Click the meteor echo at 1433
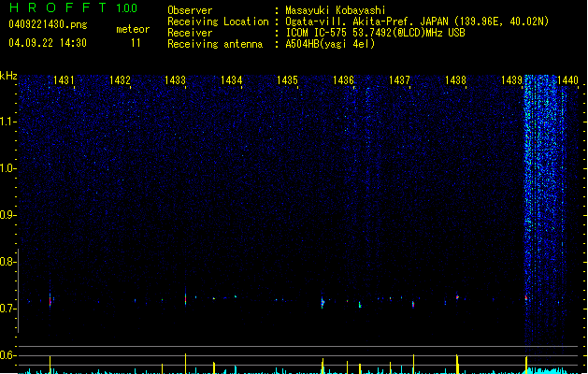Image resolution: width=588 pixels, height=374 pixels. 185,299
